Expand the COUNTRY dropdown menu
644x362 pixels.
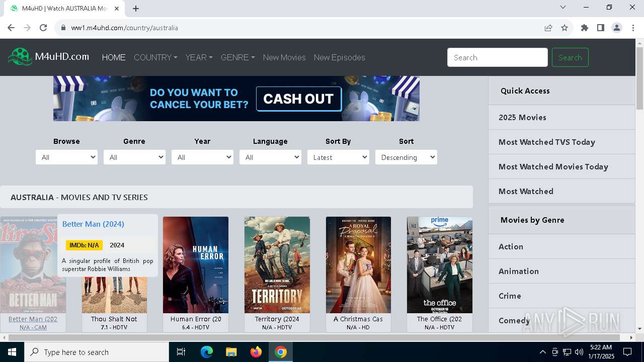click(x=155, y=57)
